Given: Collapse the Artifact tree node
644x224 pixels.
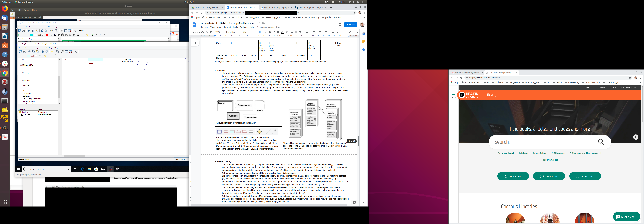Looking at the screenshot, I should [x=19, y=86].
